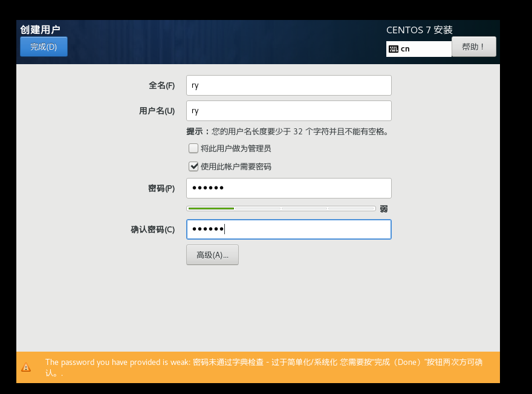The width and height of the screenshot is (532, 394).
Task: Click into the 确认密码(C) confirm field
Action: 289,229
